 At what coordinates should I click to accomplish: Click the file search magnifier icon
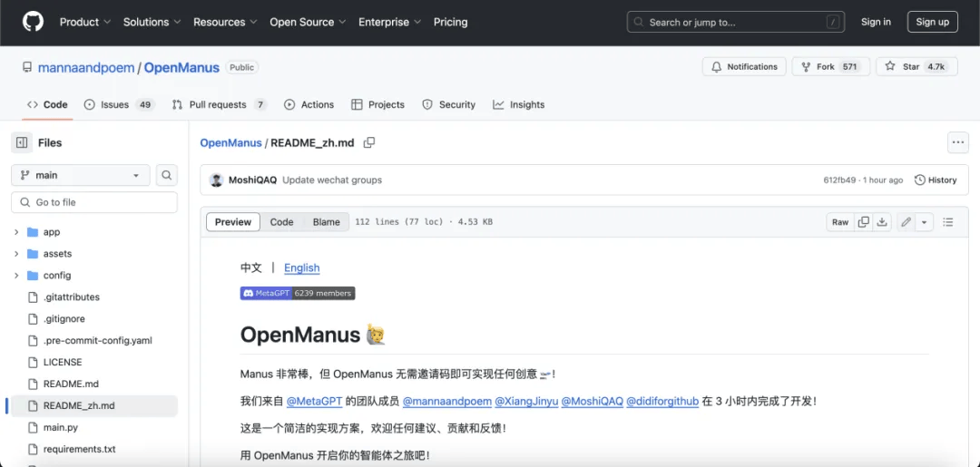coord(166,175)
